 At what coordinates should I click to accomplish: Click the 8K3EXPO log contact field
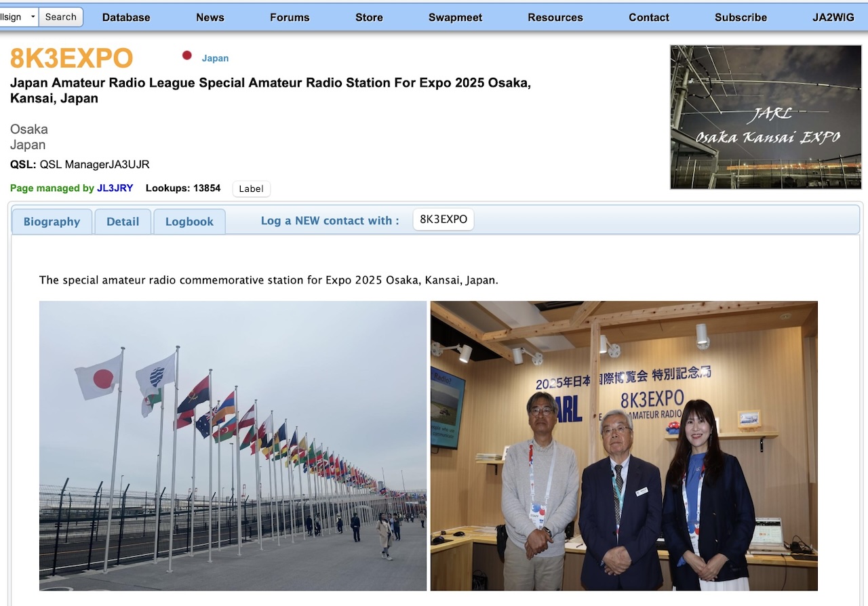pos(443,220)
